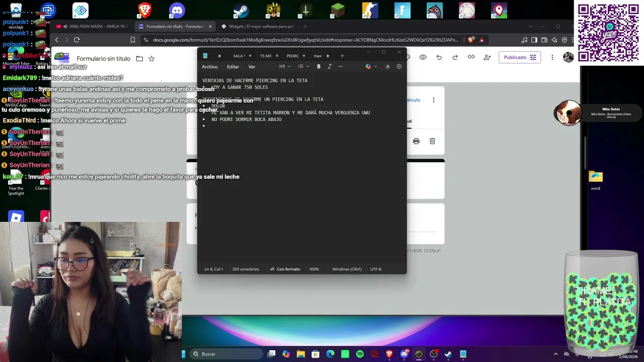This screenshot has width=644, height=362.
Task: Open more formatting options ellipsis in Notepad
Action: click(x=340, y=66)
